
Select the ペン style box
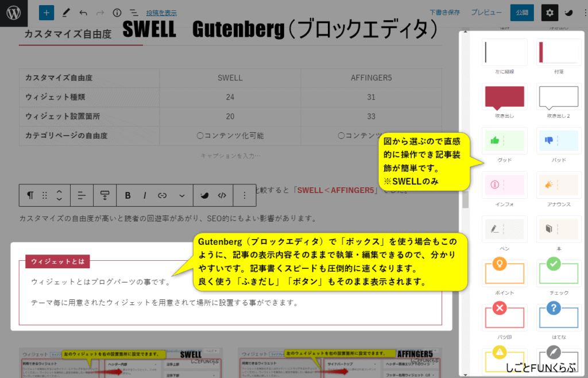(504, 229)
